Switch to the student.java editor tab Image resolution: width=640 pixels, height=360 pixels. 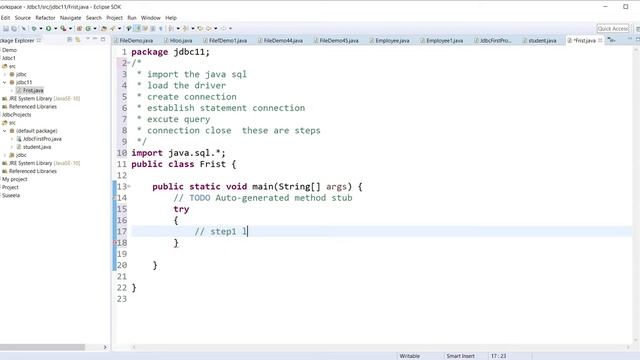pos(539,40)
